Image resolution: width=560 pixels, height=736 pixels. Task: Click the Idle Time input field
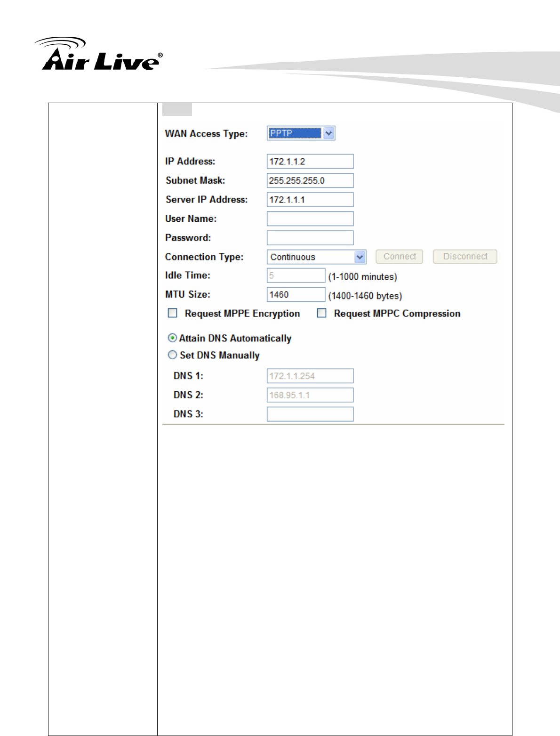pos(296,275)
